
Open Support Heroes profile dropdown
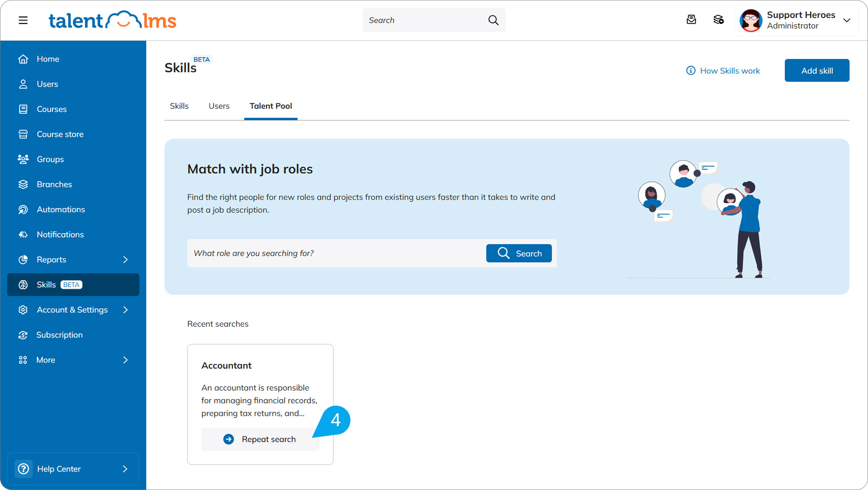pos(847,20)
